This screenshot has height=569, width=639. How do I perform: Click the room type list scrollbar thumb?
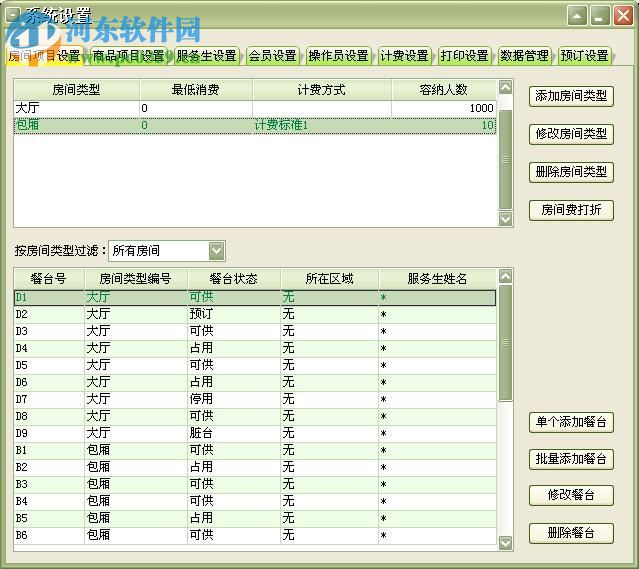pyautogui.click(x=505, y=160)
